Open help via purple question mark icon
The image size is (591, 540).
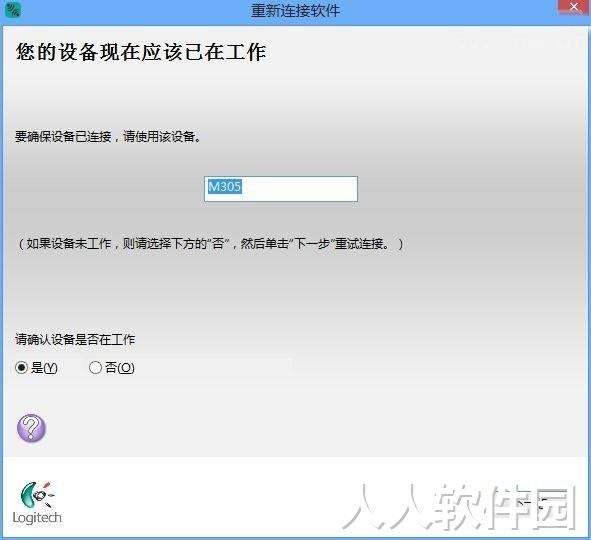tap(31, 428)
